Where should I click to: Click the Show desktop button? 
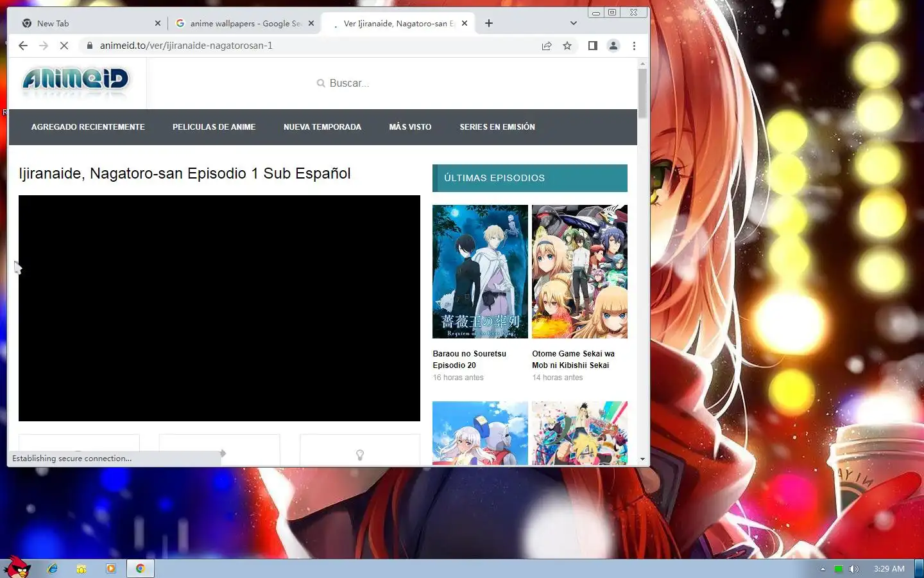tap(920, 569)
